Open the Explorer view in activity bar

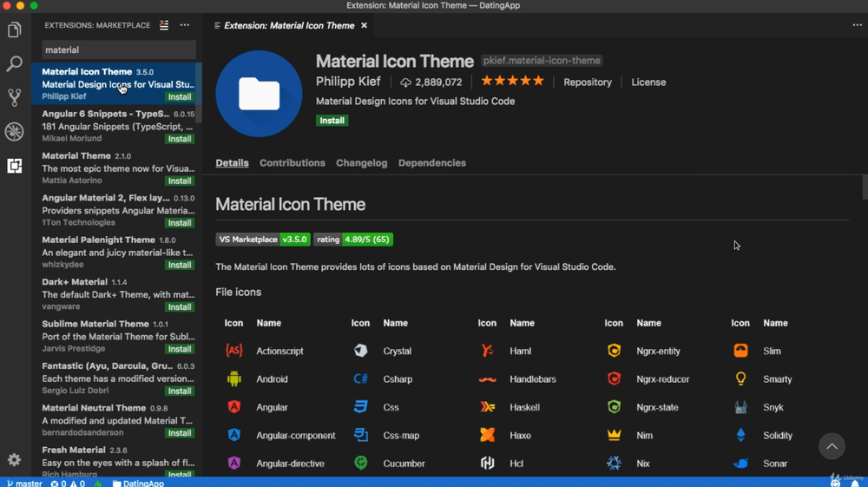[x=15, y=30]
